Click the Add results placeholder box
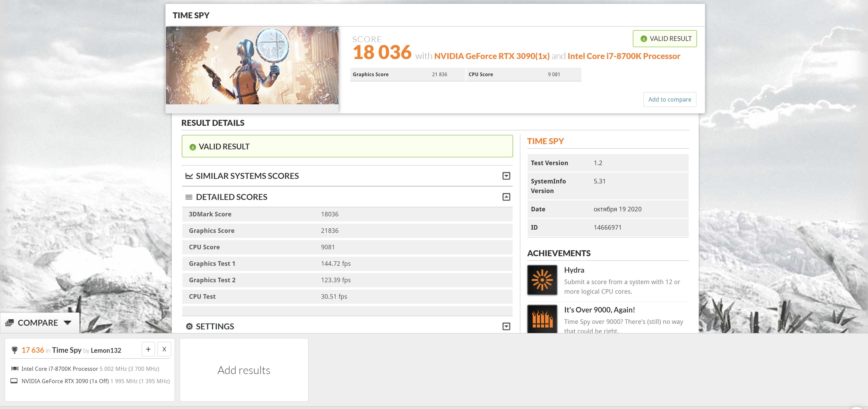 pos(244,370)
